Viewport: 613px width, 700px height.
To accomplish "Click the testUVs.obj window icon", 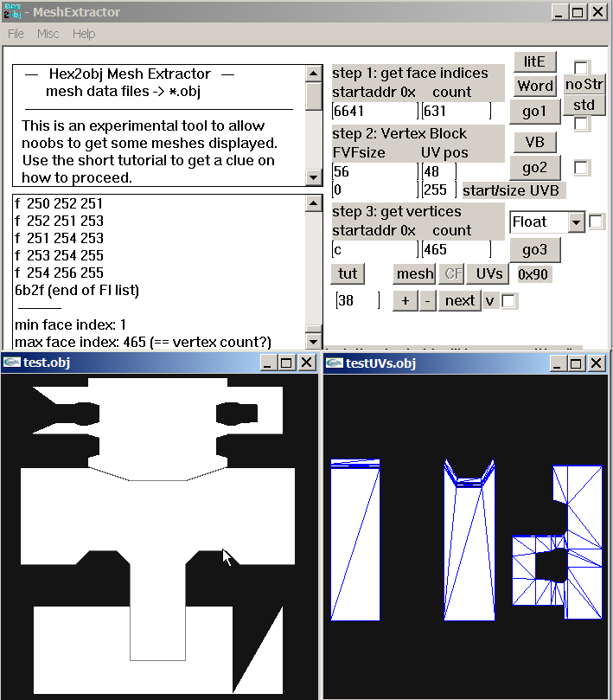I will pyautogui.click(x=334, y=363).
